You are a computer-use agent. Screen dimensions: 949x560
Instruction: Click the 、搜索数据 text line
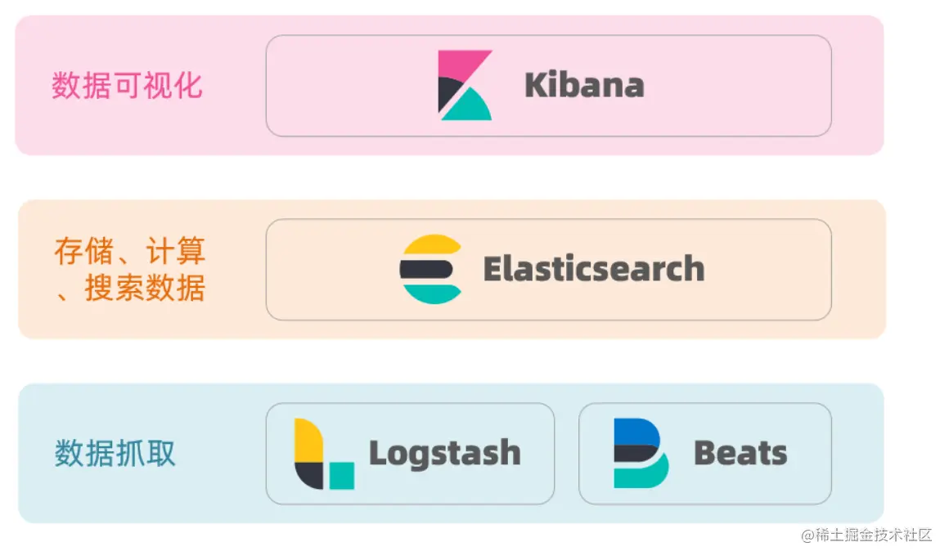point(130,287)
